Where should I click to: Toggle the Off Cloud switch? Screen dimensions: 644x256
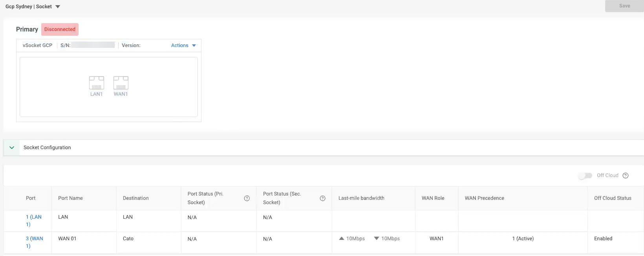[585, 176]
